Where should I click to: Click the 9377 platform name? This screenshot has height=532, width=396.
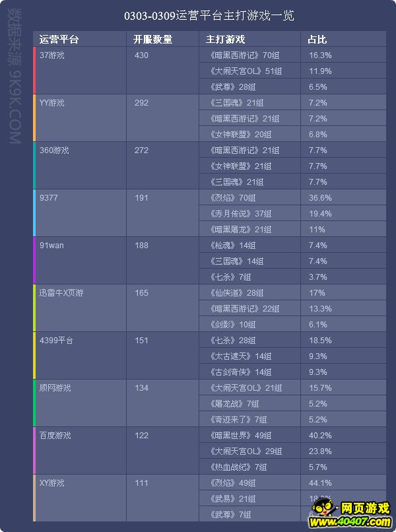[x=49, y=198]
